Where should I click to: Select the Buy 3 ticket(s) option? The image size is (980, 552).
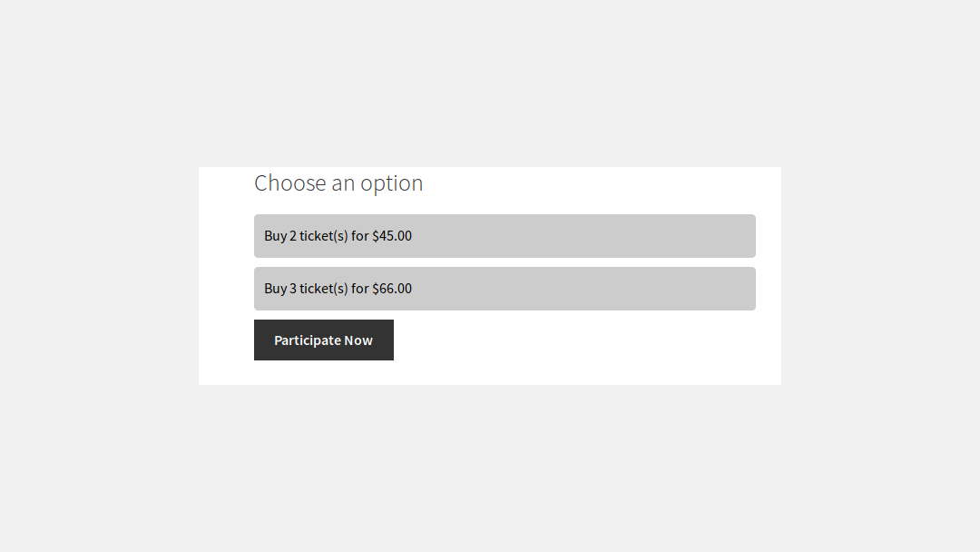(x=505, y=289)
